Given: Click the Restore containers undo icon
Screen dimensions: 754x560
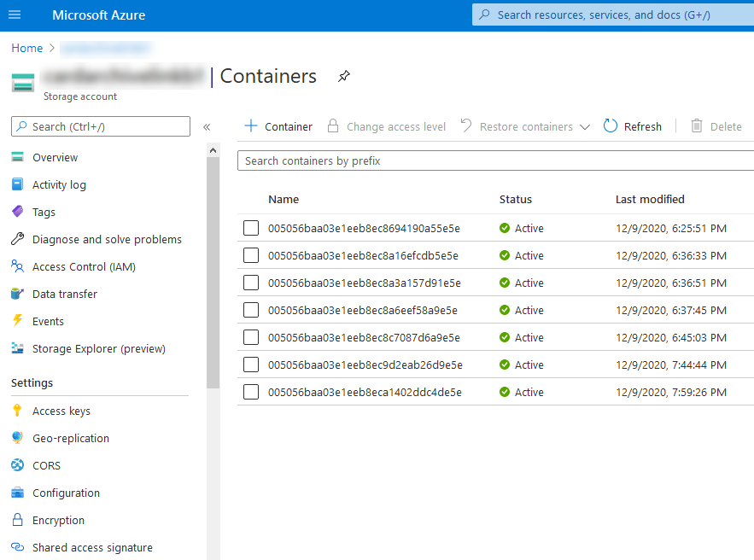Looking at the screenshot, I should click(x=465, y=126).
